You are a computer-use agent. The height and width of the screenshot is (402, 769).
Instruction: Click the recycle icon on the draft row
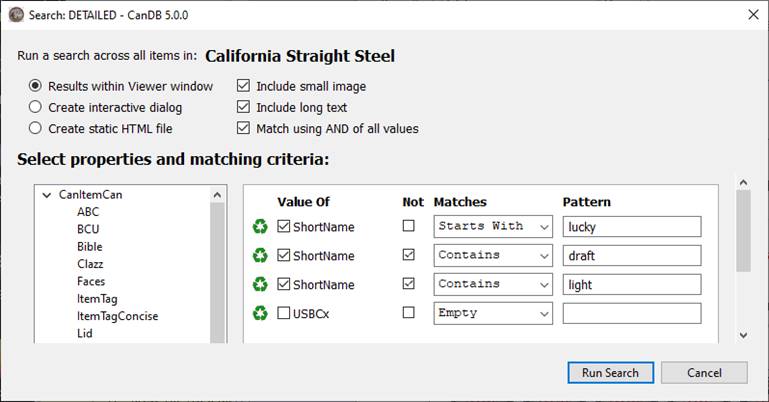tap(260, 255)
